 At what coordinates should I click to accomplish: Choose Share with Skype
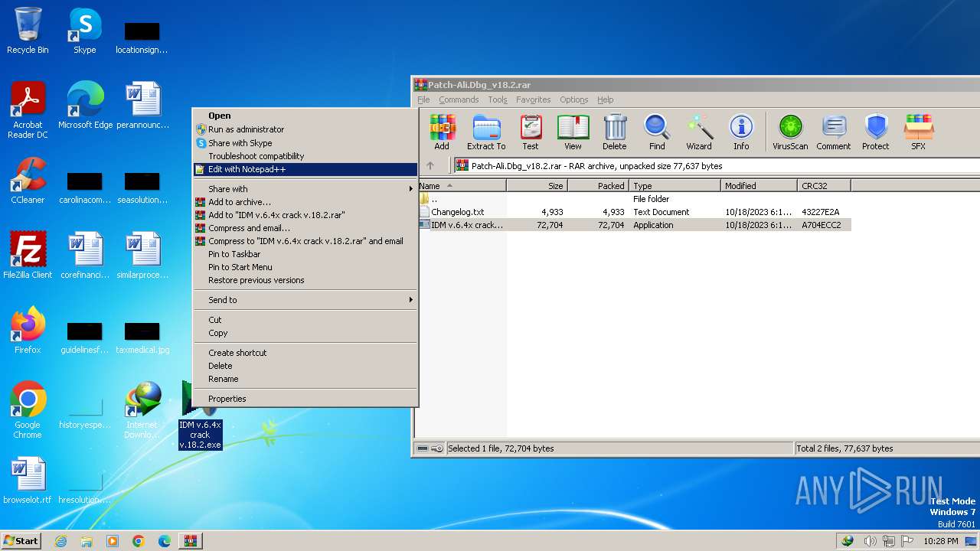tap(305, 143)
